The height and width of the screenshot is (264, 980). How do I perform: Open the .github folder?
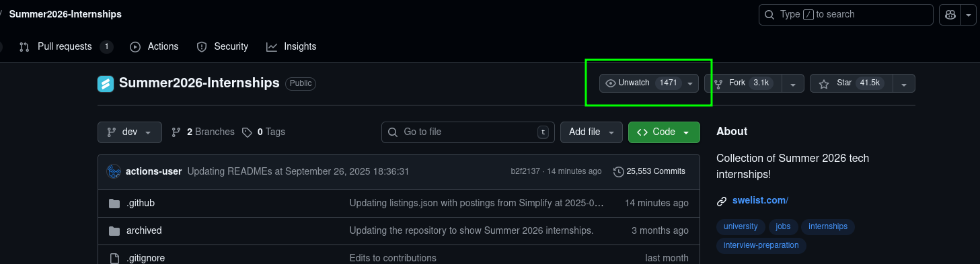(141, 203)
